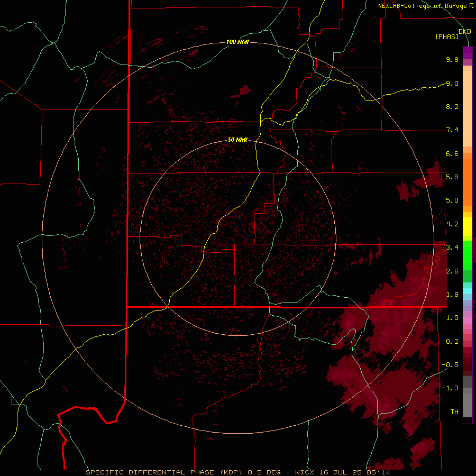The width and height of the screenshot is (476, 476).
Task: Click the 0.2 color scale value
Action: tap(452, 342)
